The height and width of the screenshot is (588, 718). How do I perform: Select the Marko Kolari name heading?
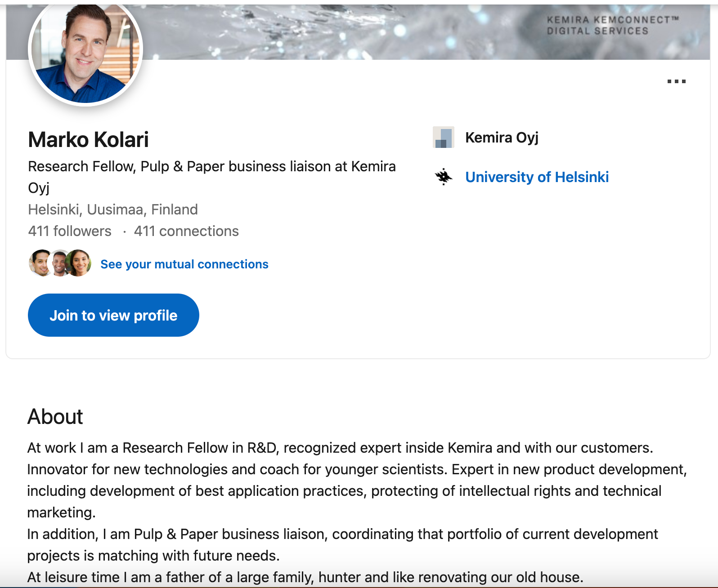(x=88, y=139)
